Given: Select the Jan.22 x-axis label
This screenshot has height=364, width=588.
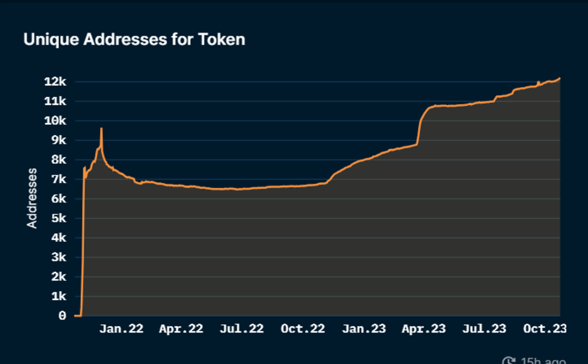Looking at the screenshot, I should point(121,329).
